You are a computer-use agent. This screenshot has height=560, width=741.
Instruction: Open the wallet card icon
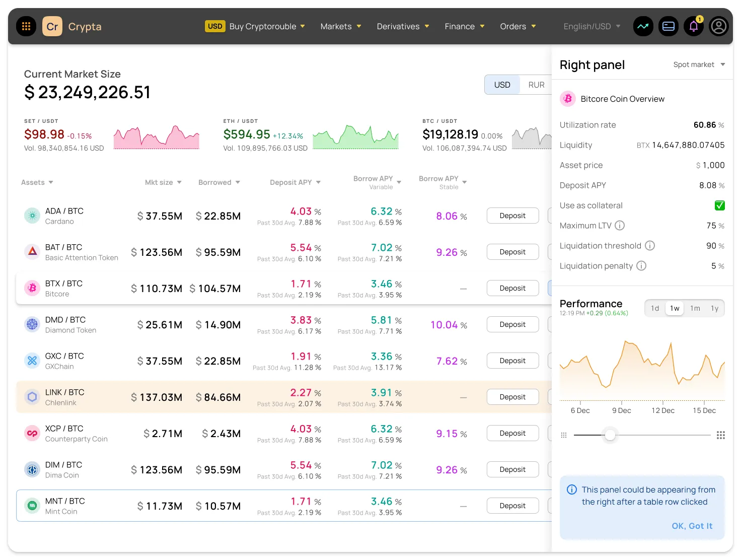click(669, 26)
